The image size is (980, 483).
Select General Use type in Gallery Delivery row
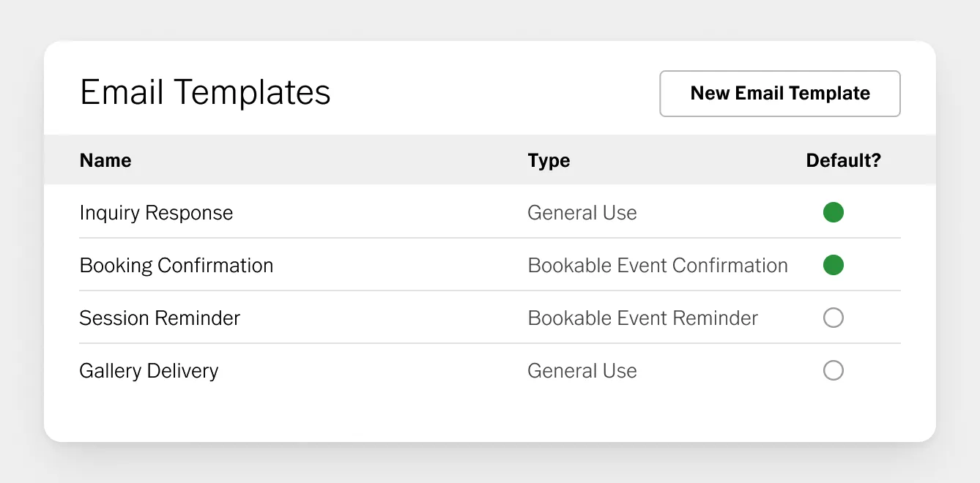tap(582, 371)
